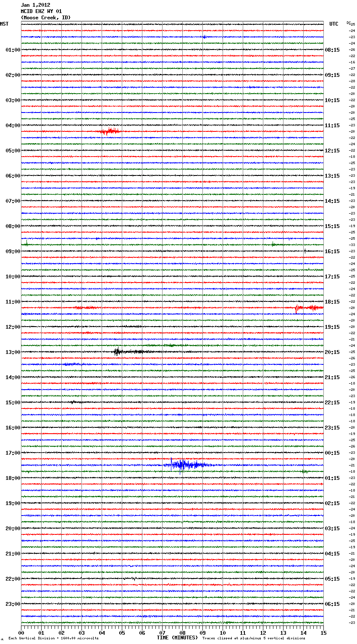
Task: Click the 02:15 UTC time label
Action: pos(332,503)
